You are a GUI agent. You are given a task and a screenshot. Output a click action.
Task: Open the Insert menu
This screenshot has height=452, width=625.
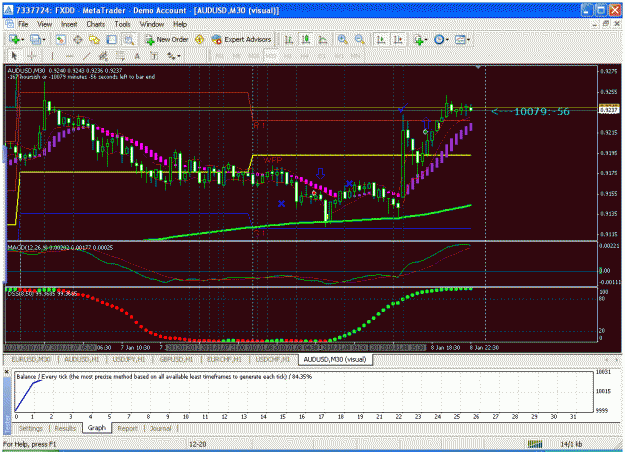click(69, 24)
